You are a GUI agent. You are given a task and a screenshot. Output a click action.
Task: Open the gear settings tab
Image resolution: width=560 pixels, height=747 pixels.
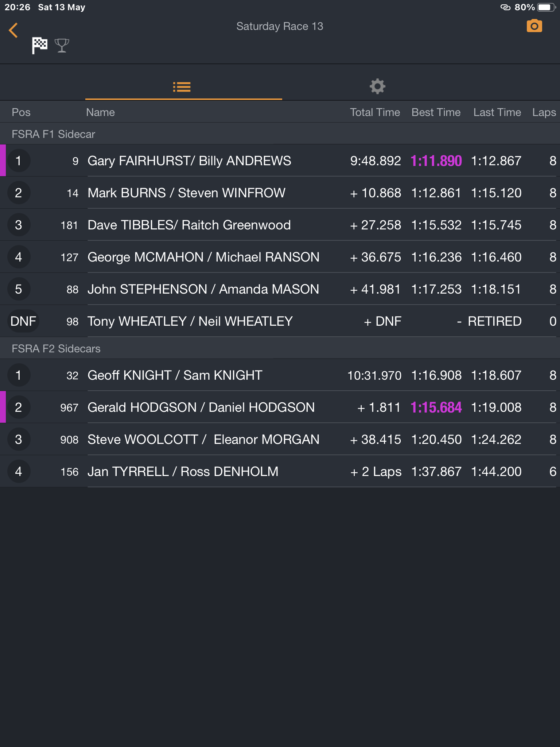(x=377, y=86)
